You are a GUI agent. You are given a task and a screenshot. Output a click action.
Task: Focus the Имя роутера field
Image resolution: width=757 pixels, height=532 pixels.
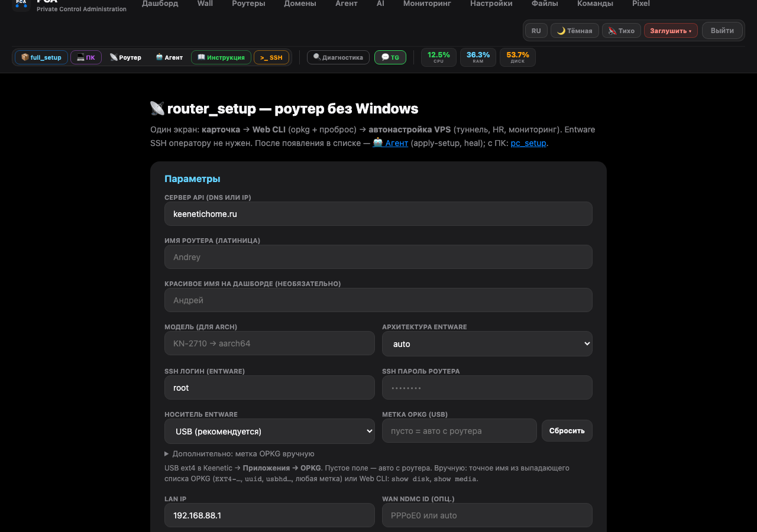(x=378, y=257)
